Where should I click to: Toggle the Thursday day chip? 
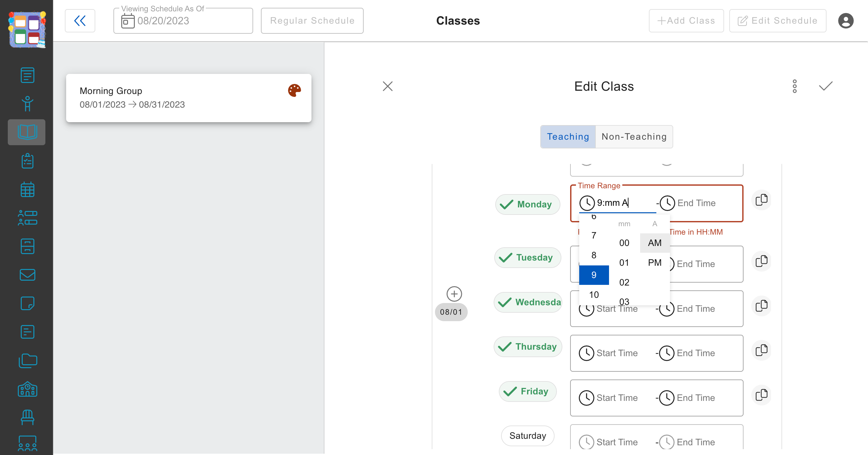[528, 346]
